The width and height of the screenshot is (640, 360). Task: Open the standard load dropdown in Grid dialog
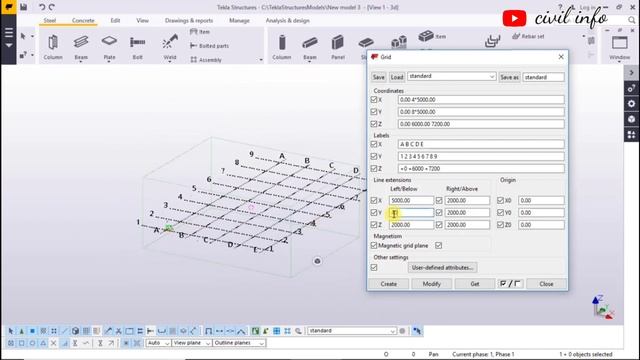pos(451,76)
